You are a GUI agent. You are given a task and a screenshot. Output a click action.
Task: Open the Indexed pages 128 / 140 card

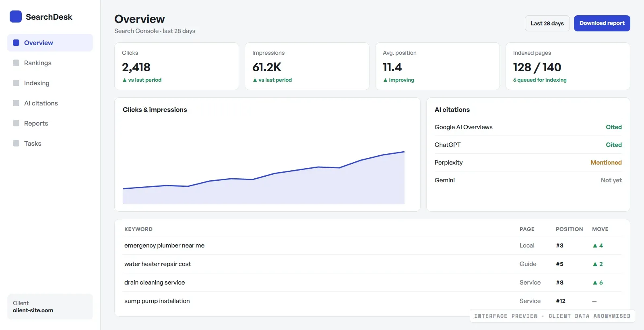pos(568,66)
